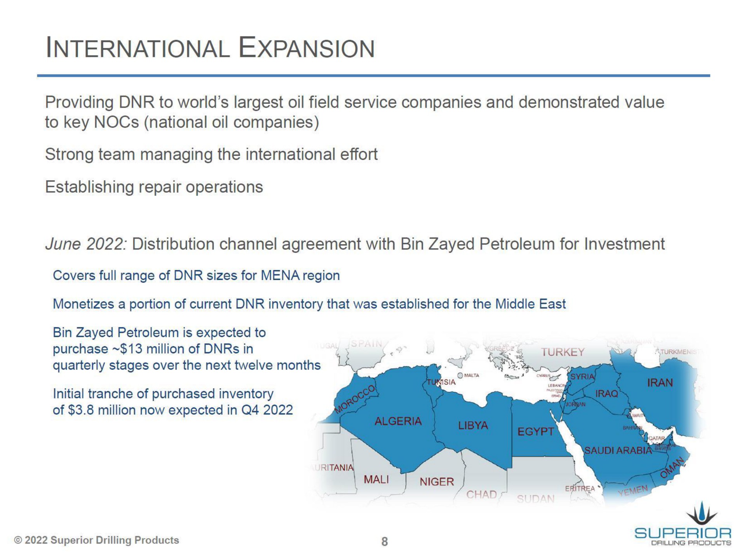Click the Iran label on the map

pyautogui.click(x=660, y=383)
